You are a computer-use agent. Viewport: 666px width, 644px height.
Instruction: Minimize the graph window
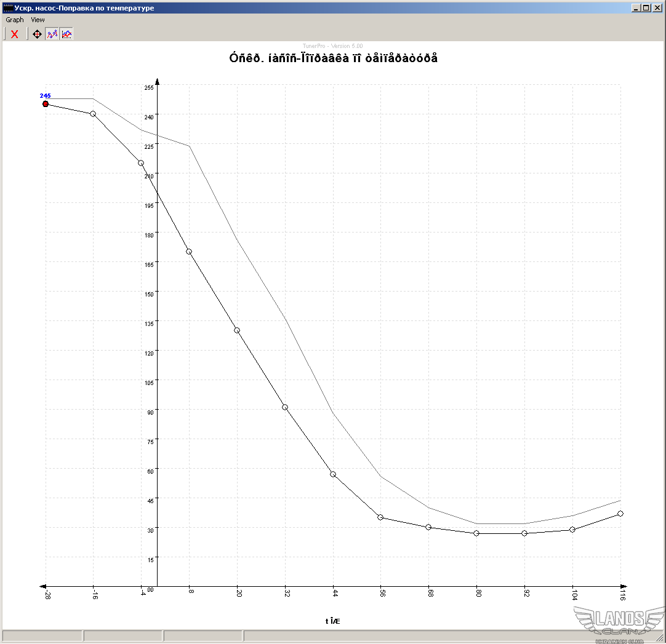636,8
